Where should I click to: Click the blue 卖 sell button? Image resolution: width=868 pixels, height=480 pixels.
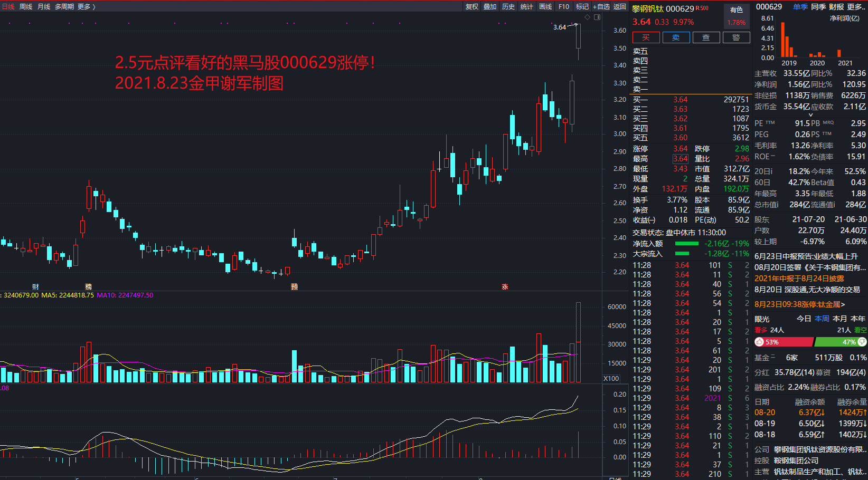point(676,37)
